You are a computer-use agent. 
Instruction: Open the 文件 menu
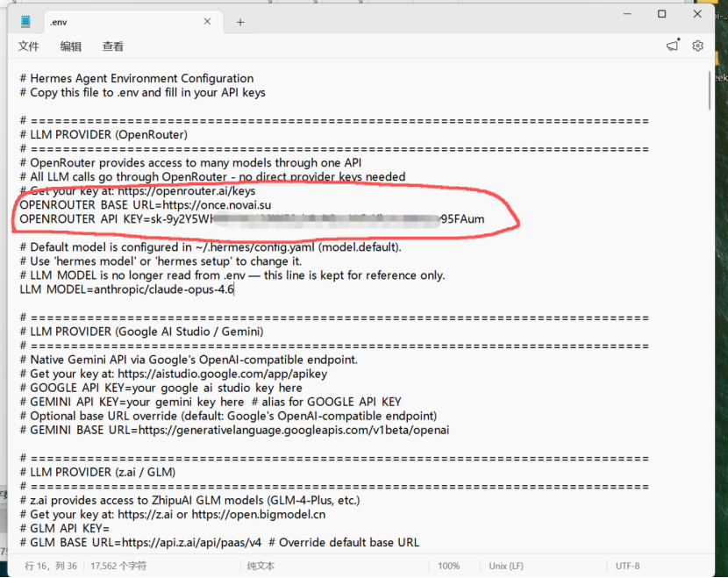pos(29,46)
